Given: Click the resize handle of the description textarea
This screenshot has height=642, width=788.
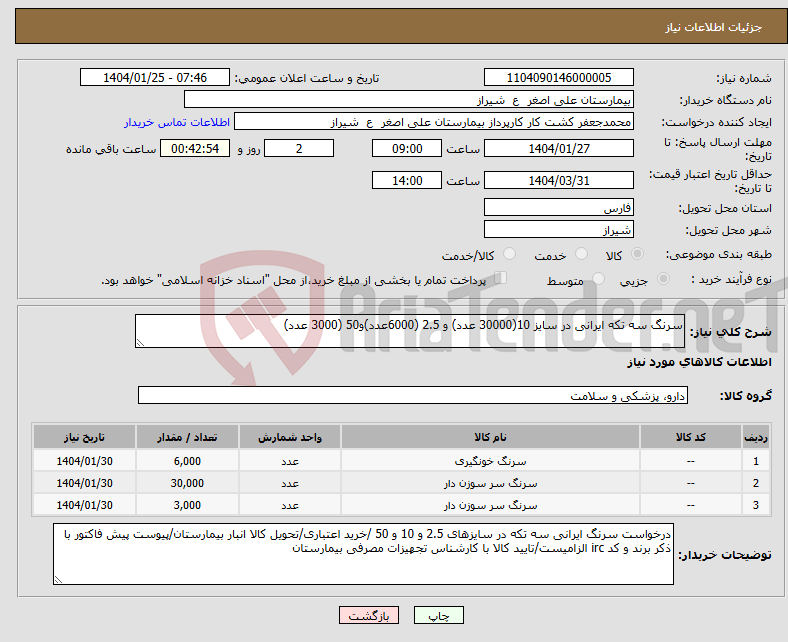Looking at the screenshot, I should pyautogui.click(x=140, y=342).
